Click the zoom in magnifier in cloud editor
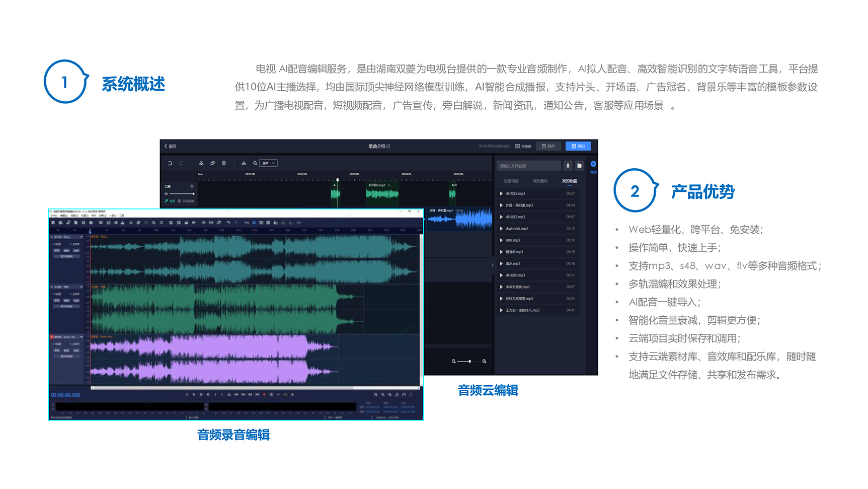The image size is (868, 489). pos(484,362)
